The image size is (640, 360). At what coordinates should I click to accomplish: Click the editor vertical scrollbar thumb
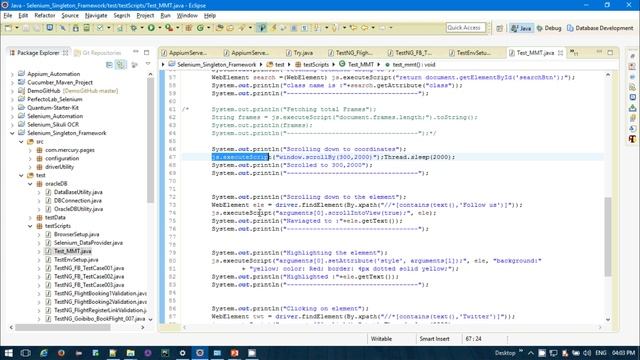(x=608, y=237)
